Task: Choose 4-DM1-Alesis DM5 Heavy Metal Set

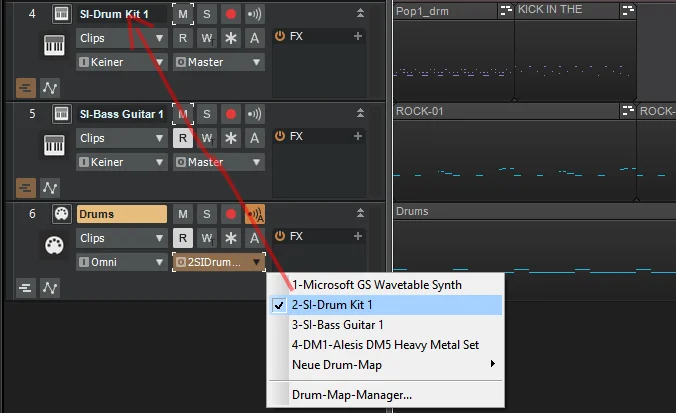Action: pyautogui.click(x=385, y=345)
